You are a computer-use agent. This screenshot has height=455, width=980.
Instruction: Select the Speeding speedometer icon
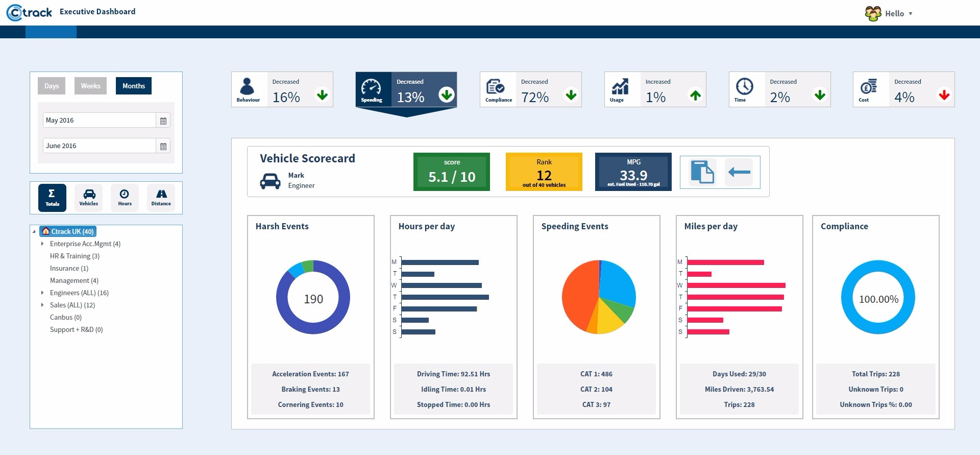(x=371, y=87)
